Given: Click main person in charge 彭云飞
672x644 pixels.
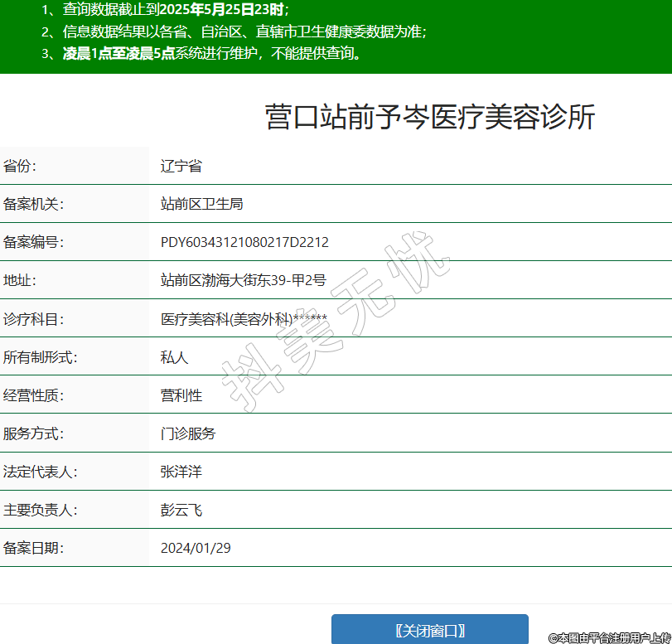Looking at the screenshot, I should tap(181, 510).
